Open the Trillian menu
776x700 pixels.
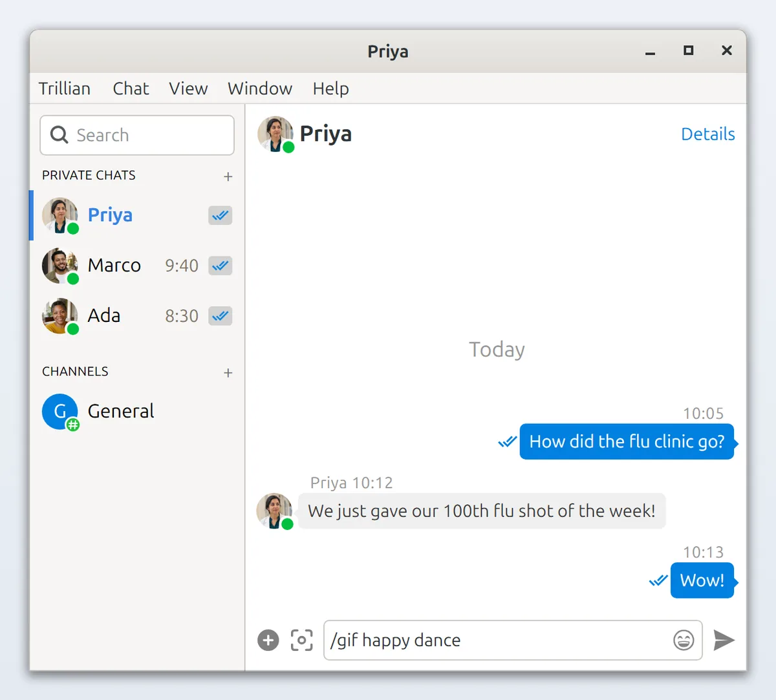(65, 89)
